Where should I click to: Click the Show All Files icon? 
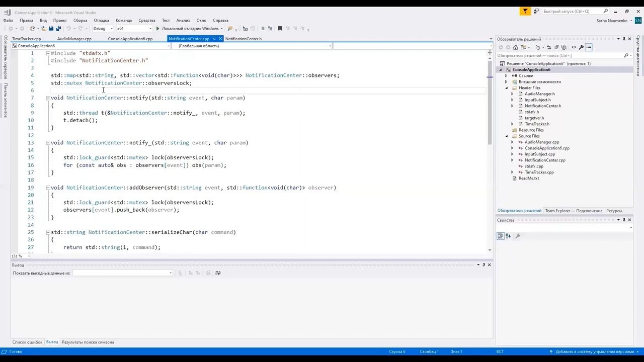coord(564,47)
